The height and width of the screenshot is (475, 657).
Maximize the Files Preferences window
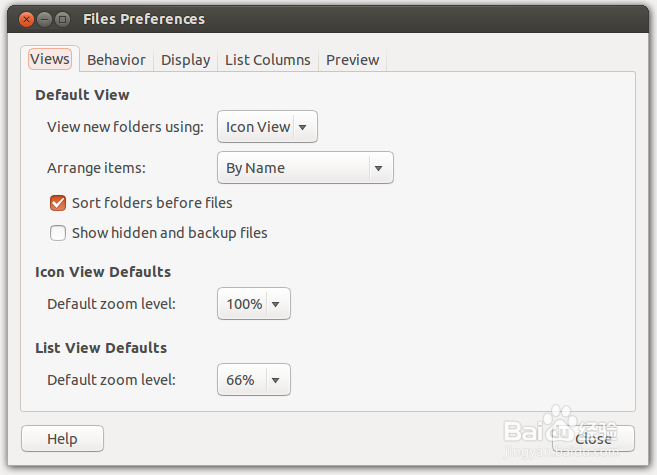coord(63,19)
